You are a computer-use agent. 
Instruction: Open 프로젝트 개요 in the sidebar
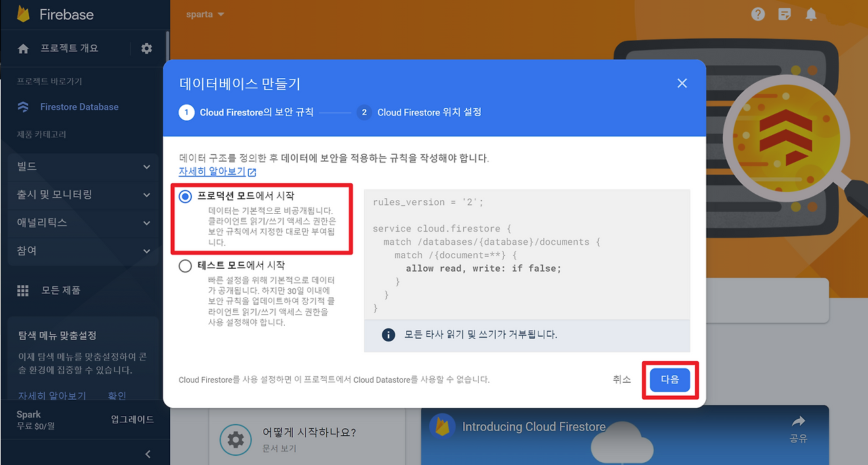(x=69, y=48)
